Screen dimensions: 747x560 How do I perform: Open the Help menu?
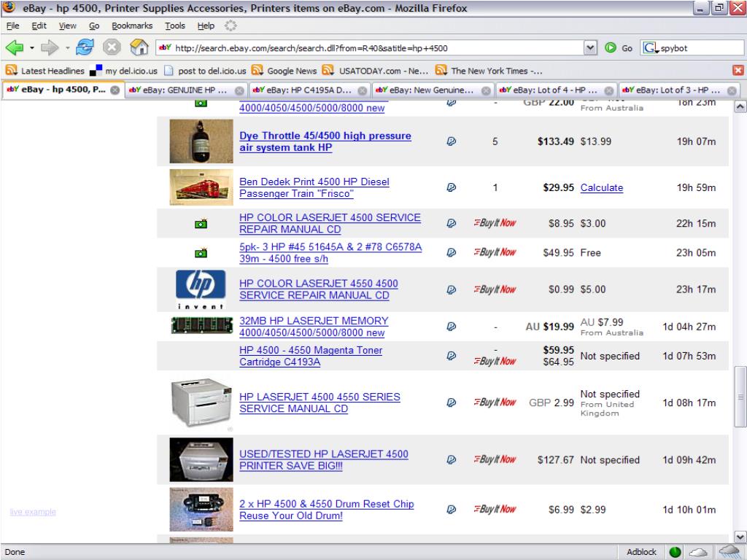[206, 26]
